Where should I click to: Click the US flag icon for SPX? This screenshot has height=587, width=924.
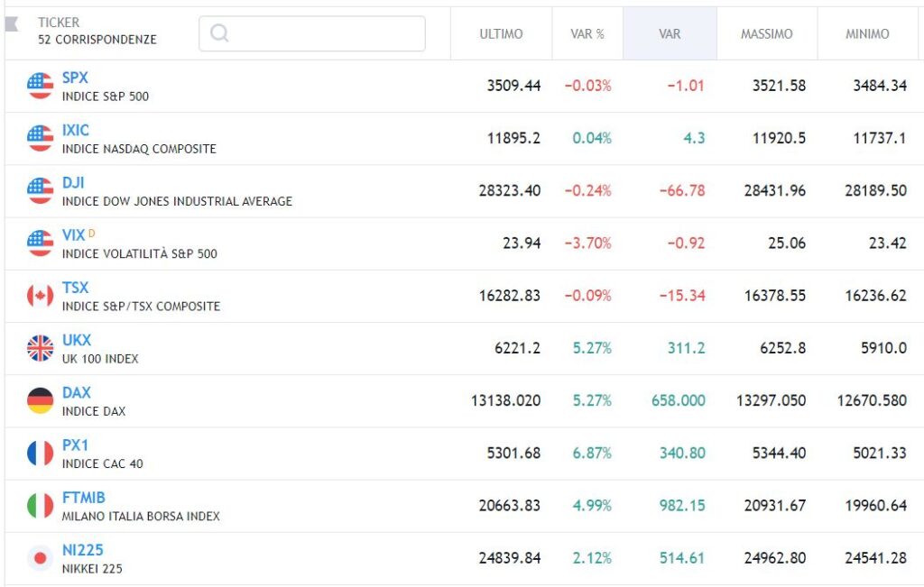point(40,86)
